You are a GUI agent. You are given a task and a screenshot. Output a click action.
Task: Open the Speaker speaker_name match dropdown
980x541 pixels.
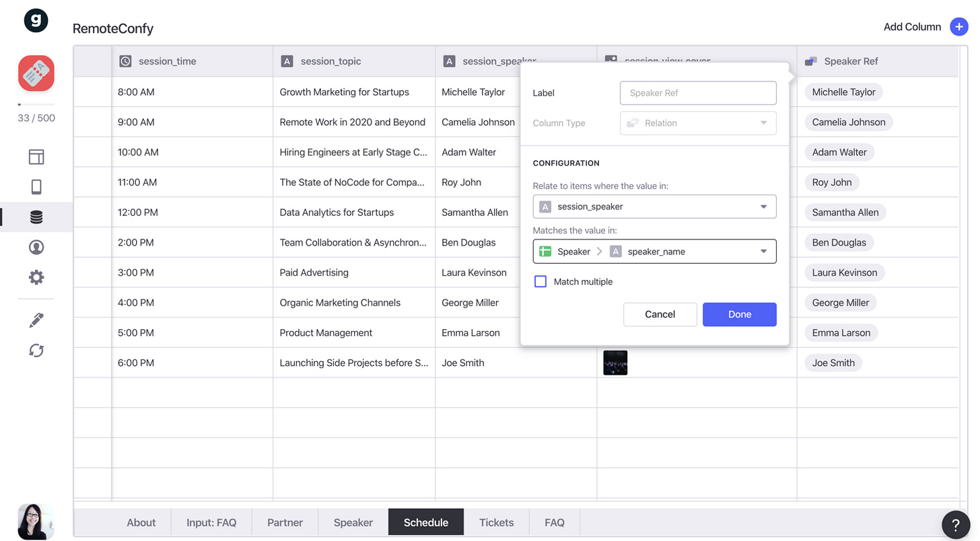pos(654,252)
